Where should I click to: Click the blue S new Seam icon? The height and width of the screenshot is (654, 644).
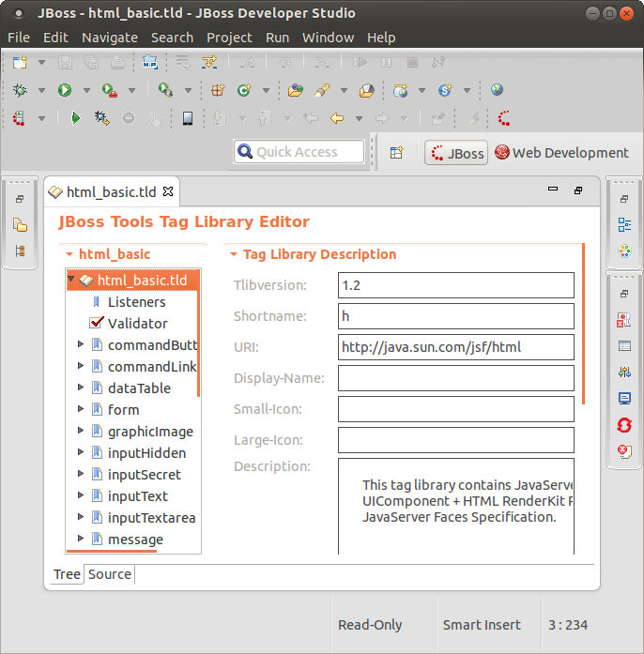[x=445, y=90]
